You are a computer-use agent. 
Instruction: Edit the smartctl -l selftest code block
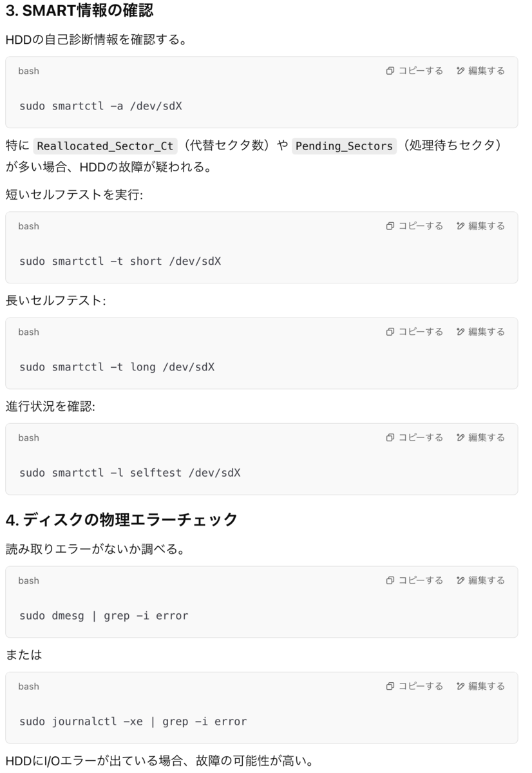point(480,437)
